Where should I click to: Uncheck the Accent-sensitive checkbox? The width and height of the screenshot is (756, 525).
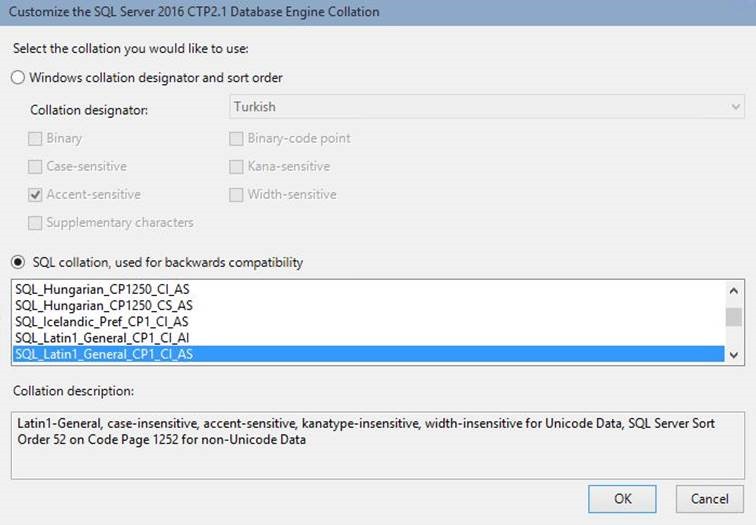pos(35,195)
